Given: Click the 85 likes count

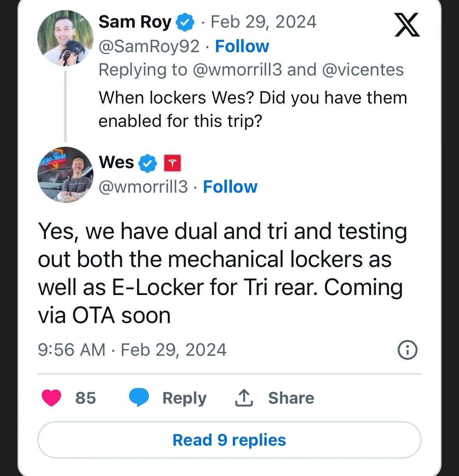Looking at the screenshot, I should point(86,398).
